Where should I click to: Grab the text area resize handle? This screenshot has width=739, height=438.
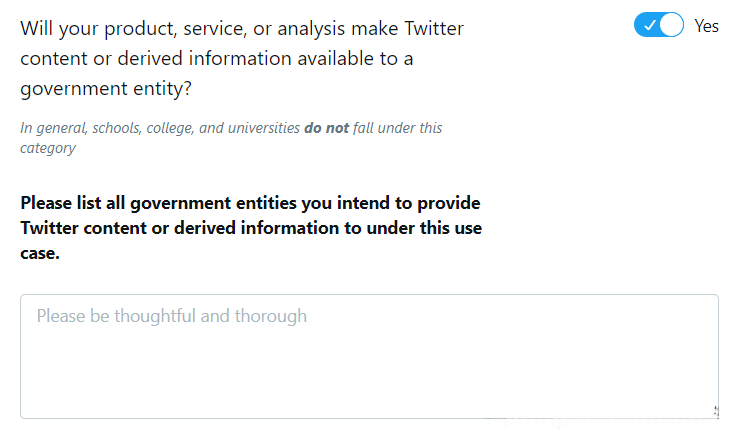point(714,411)
